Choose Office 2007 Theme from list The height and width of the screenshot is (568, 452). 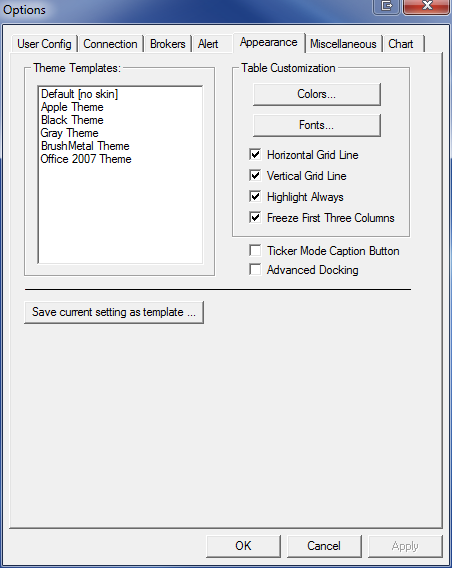pos(86,159)
